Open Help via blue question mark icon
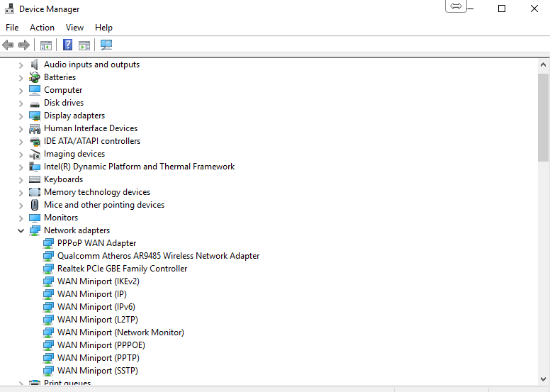Image resolution: width=550 pixels, height=392 pixels. [x=67, y=45]
